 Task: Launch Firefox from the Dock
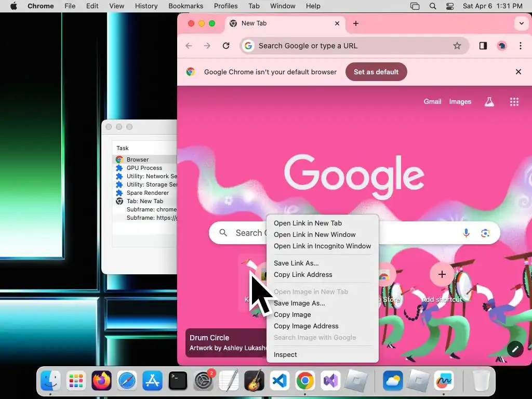coord(101,381)
